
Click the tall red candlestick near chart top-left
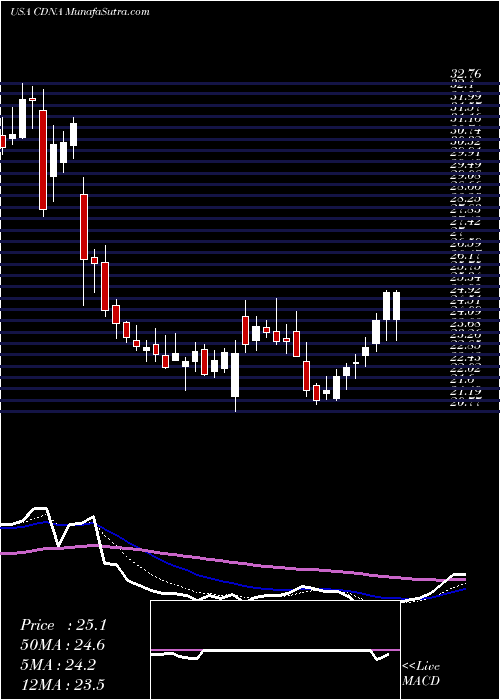43,159
